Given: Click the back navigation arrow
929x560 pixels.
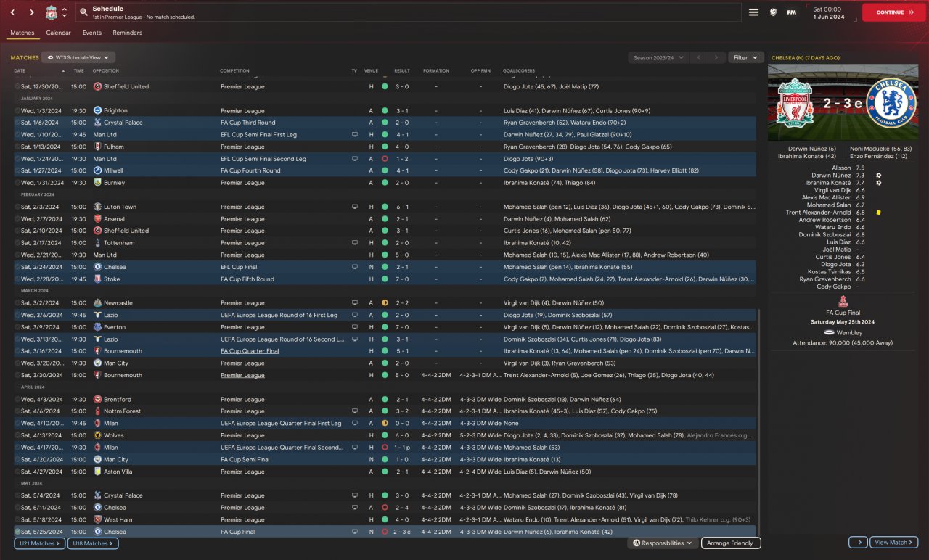Looking at the screenshot, I should point(12,12).
